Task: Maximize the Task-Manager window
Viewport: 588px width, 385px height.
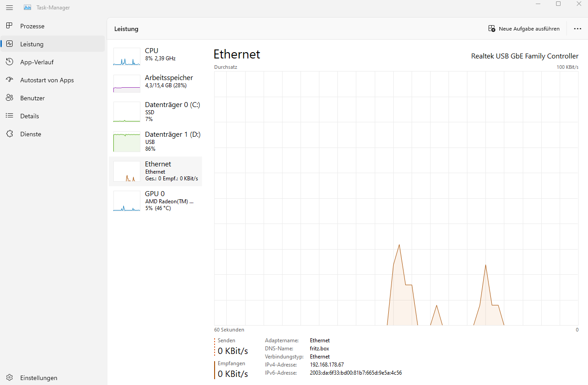Action: point(558,4)
